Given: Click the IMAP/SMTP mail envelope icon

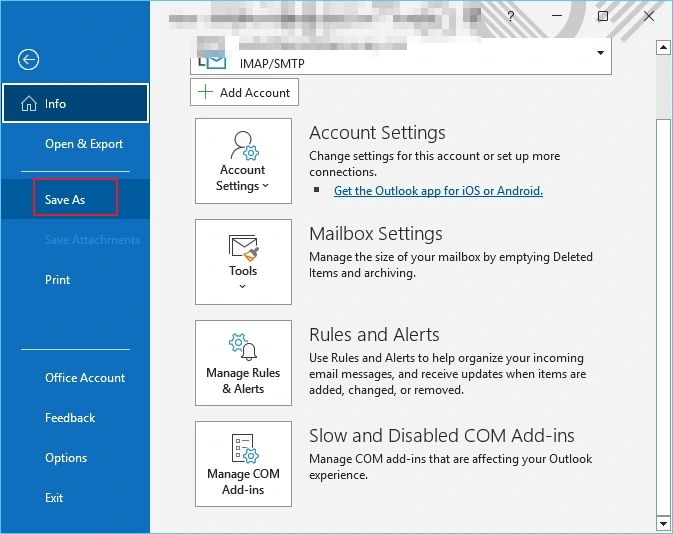Looking at the screenshot, I should [216, 62].
